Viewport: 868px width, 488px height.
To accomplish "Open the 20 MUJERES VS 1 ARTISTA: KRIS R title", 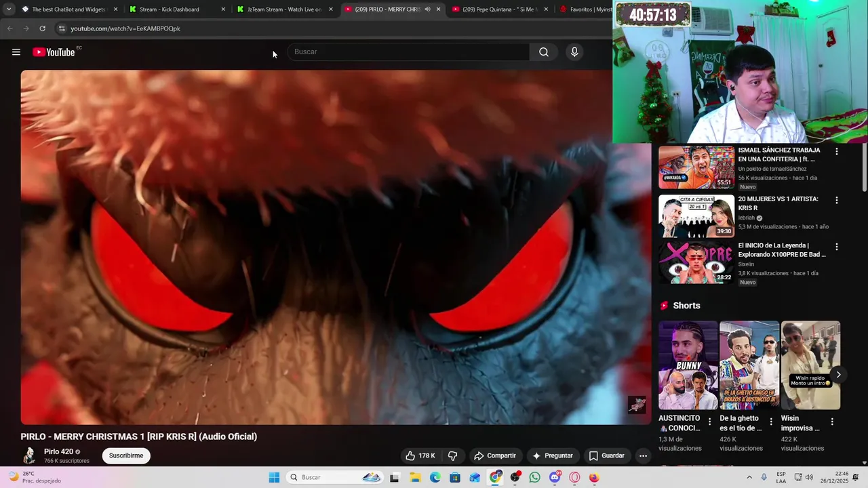I will click(778, 203).
